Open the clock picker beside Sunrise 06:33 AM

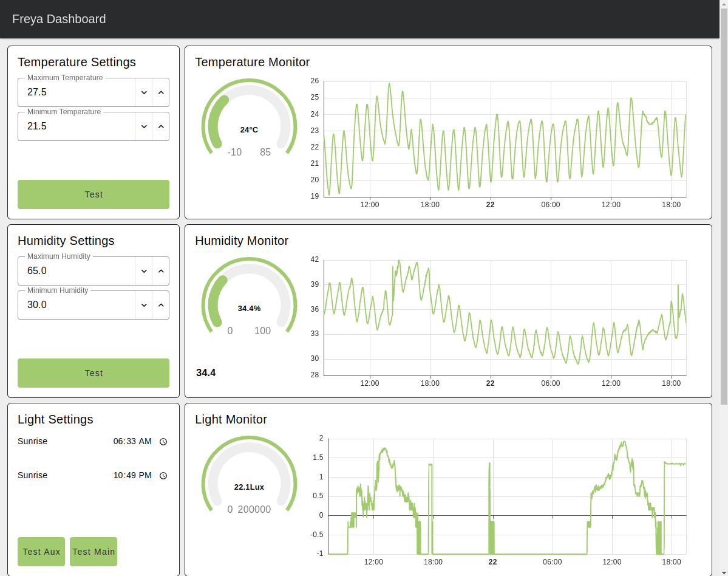tap(163, 441)
